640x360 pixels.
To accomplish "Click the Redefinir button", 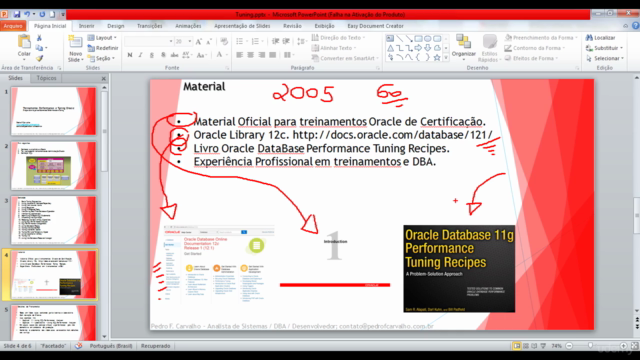I will (103, 48).
